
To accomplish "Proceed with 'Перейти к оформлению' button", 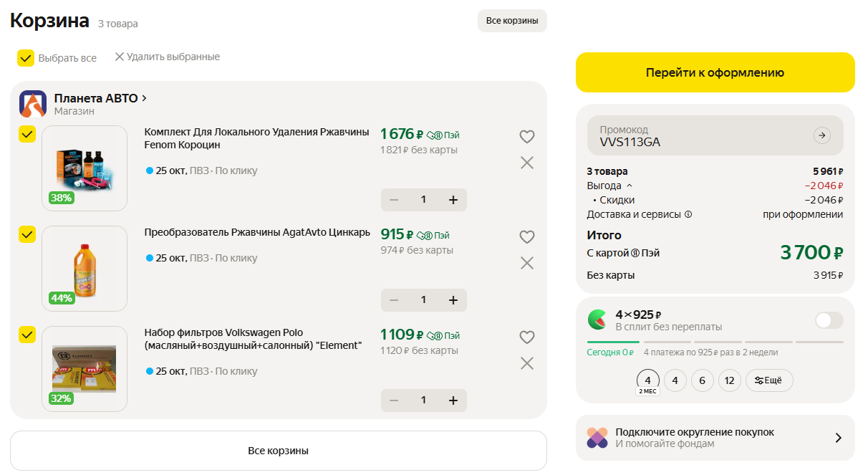I will tap(715, 72).
